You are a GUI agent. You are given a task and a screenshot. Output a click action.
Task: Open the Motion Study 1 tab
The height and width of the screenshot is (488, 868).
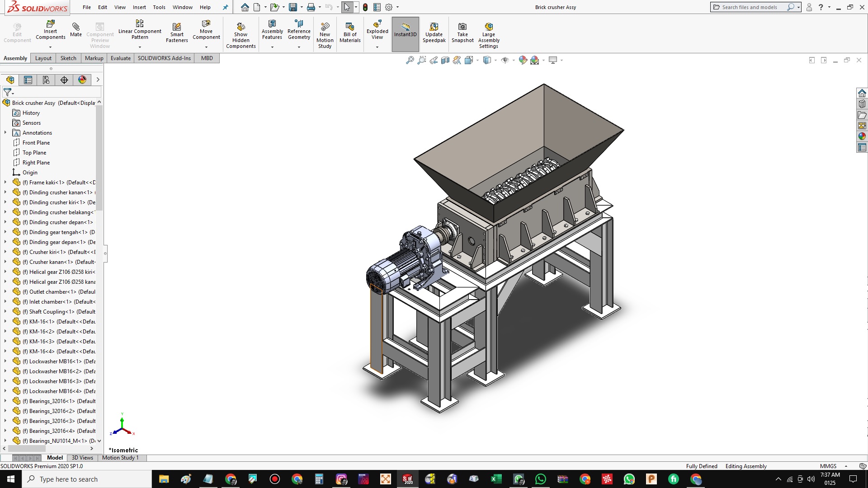point(120,458)
